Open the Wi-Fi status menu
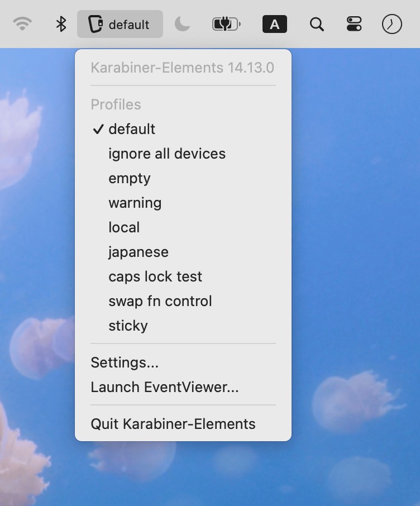 pyautogui.click(x=22, y=24)
